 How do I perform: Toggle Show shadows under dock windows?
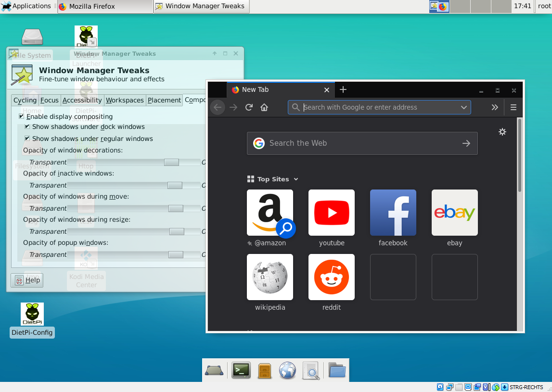tap(27, 126)
